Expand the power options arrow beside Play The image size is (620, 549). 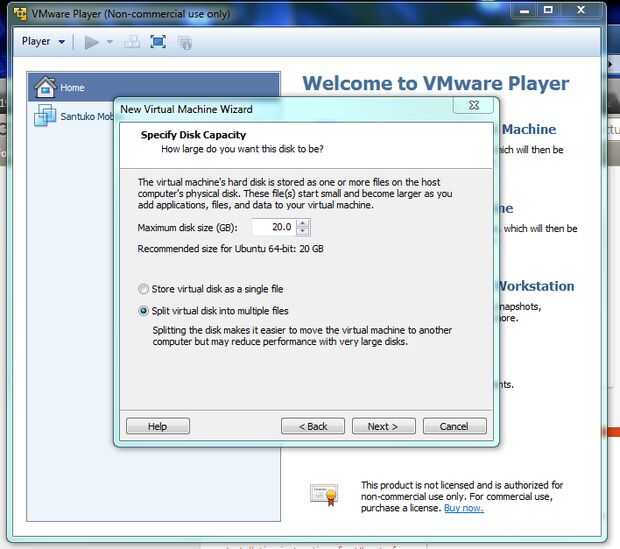coord(110,42)
